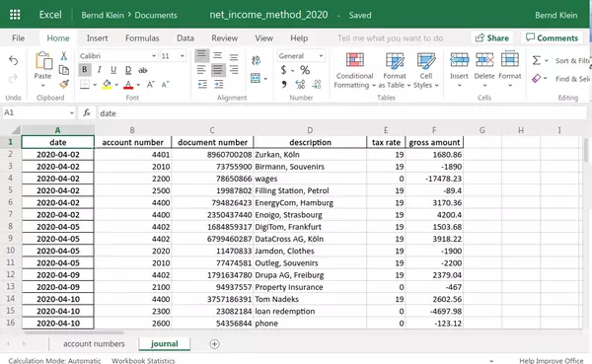Add a new sheet with plus icon
The image size is (592, 364).
pos(214,344)
